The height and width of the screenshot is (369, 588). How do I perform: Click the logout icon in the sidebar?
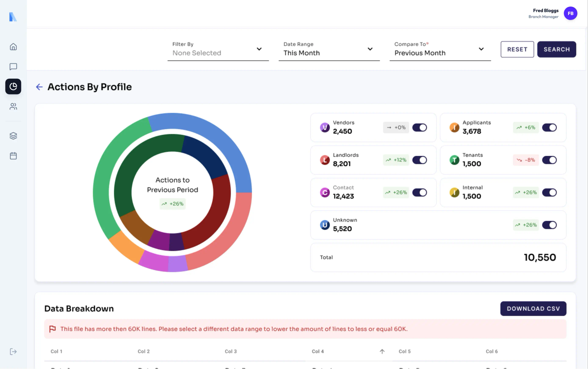point(13,351)
